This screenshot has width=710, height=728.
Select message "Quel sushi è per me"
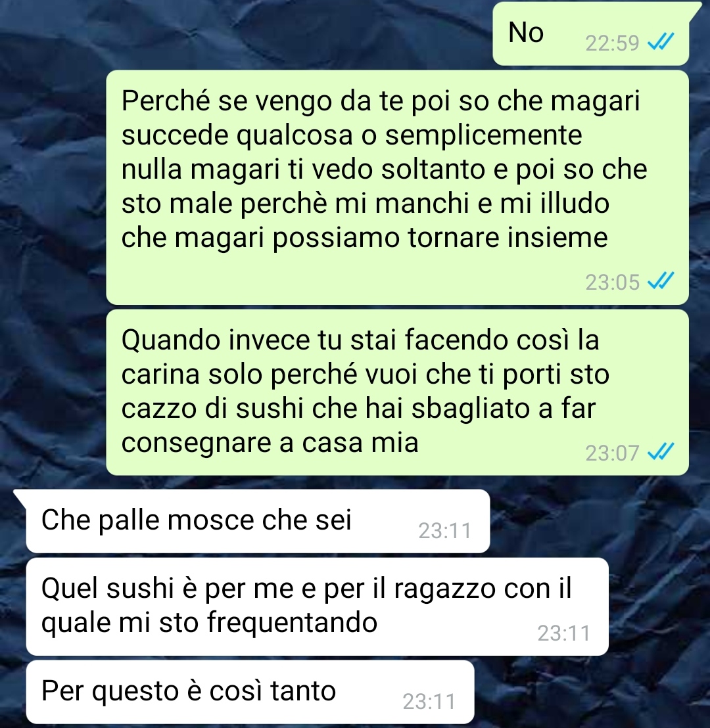[318, 606]
